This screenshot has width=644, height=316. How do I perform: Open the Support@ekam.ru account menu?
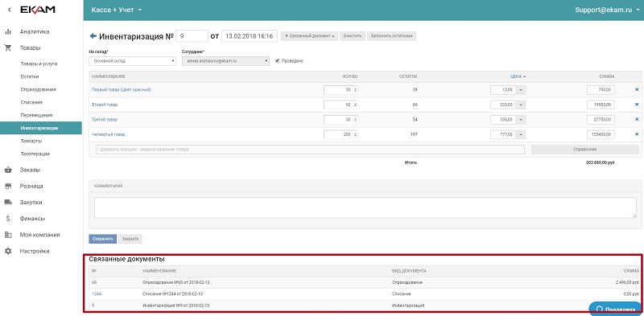tap(607, 10)
